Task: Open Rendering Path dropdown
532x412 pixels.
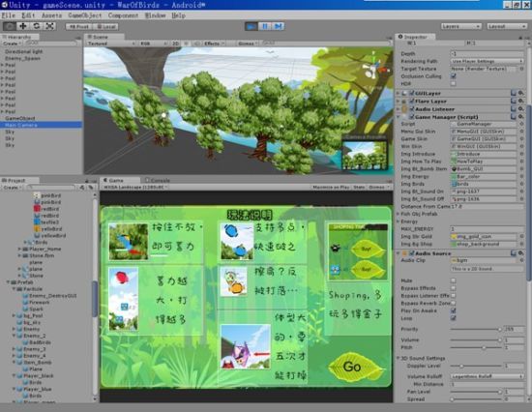Action: [487, 61]
